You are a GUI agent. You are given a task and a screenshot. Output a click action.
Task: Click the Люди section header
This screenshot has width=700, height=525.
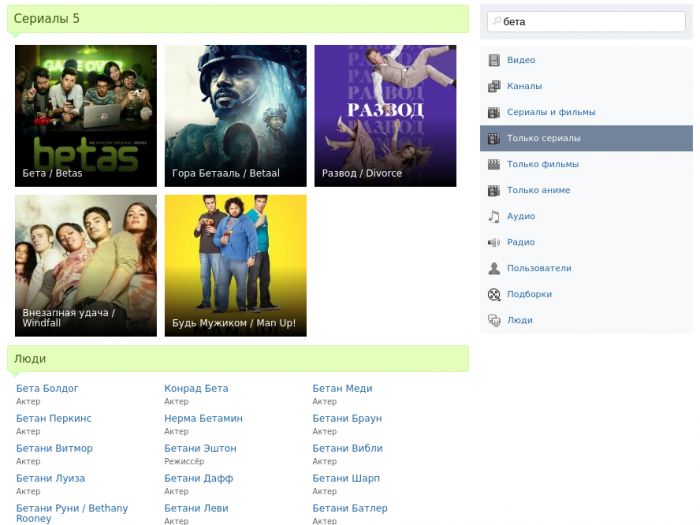[x=238, y=358]
